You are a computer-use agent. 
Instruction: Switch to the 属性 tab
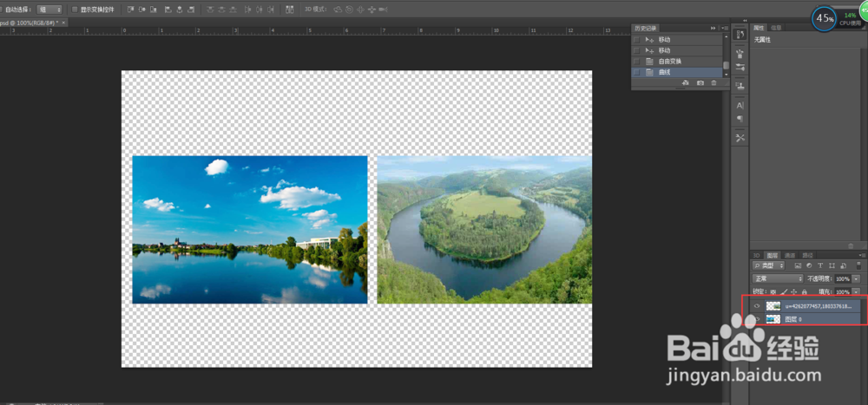[x=759, y=28]
